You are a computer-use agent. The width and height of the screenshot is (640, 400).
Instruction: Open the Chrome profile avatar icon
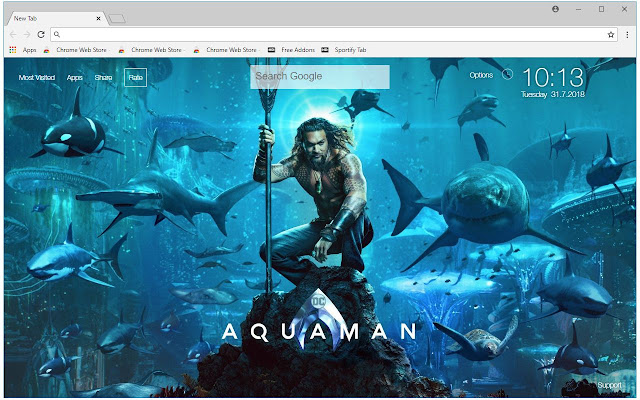pos(556,9)
